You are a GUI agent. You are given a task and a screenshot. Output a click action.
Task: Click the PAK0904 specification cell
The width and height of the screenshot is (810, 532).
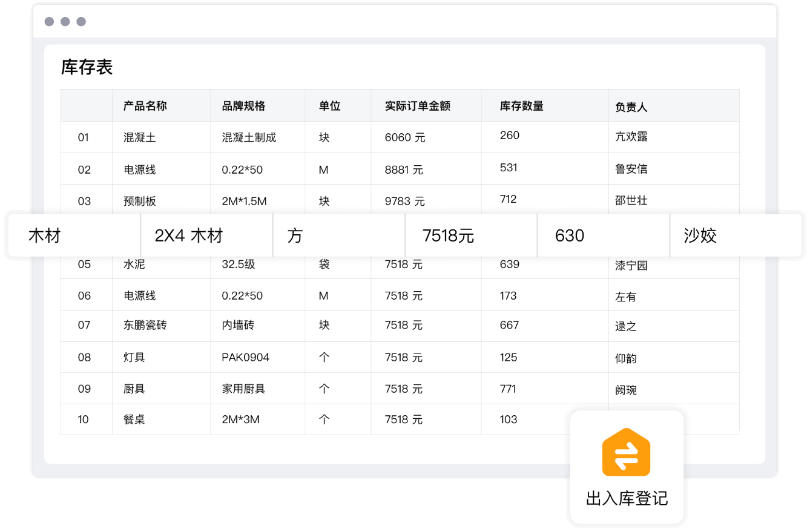(x=245, y=357)
